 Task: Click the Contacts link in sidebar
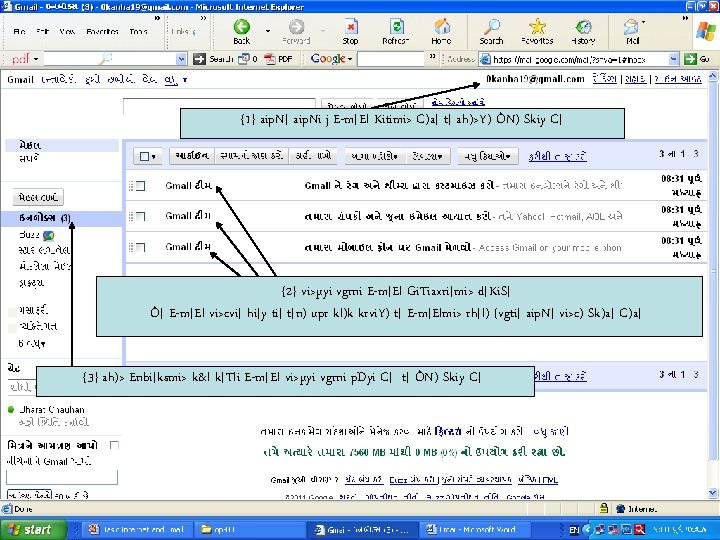[29, 158]
